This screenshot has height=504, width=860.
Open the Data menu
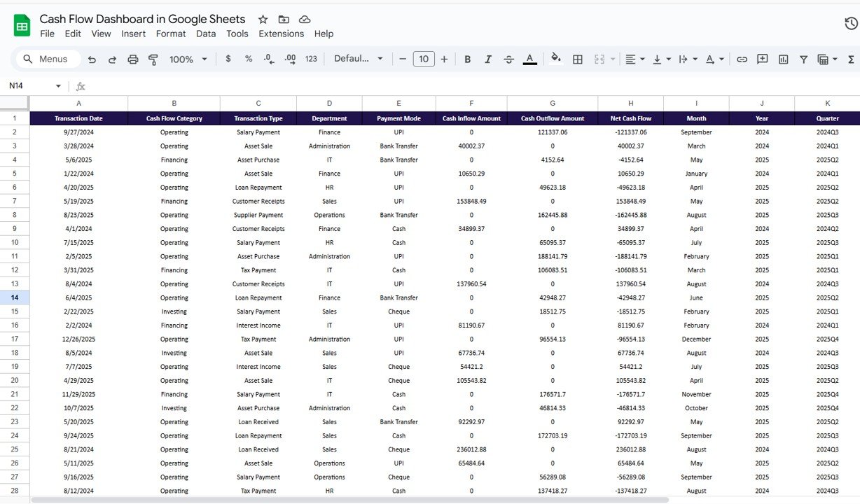(x=205, y=33)
